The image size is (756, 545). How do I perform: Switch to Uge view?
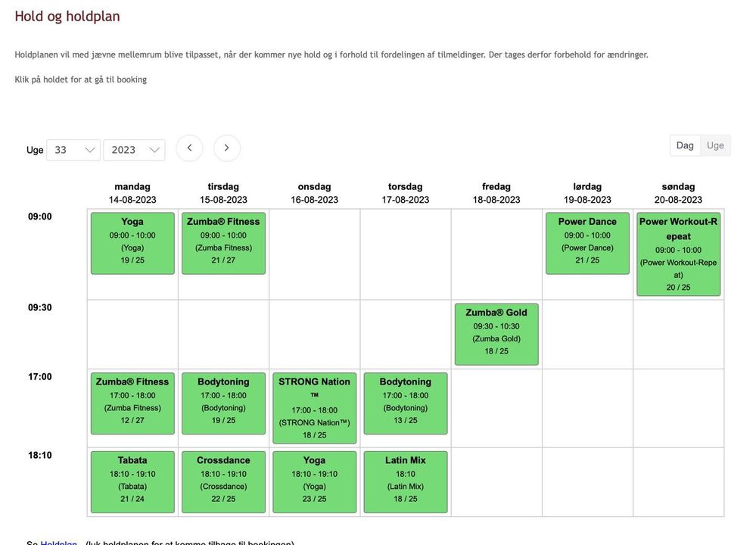pos(715,145)
